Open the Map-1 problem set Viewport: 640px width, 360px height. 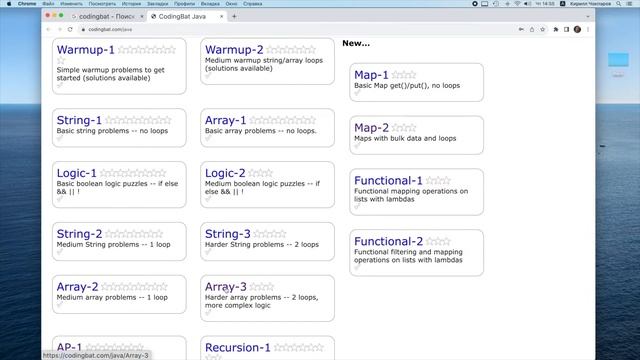(x=371, y=75)
